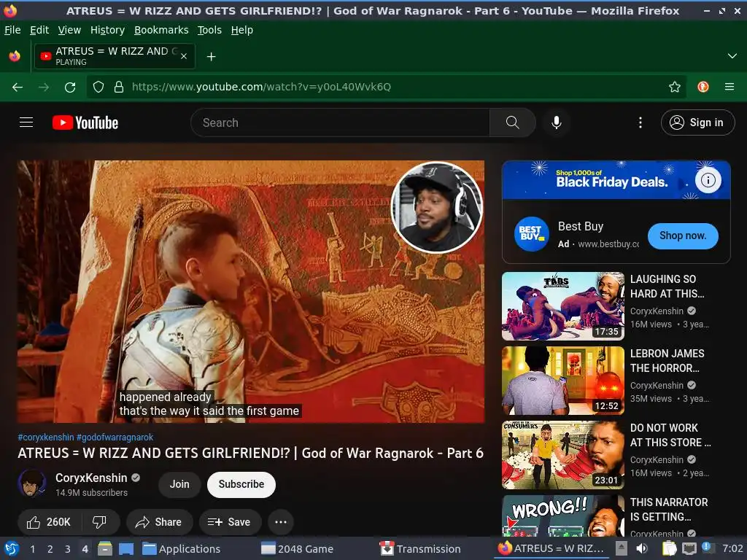Screen dimensions: 747x560
Task: Show desktop from the taskbar icon
Action: [x=125, y=548]
